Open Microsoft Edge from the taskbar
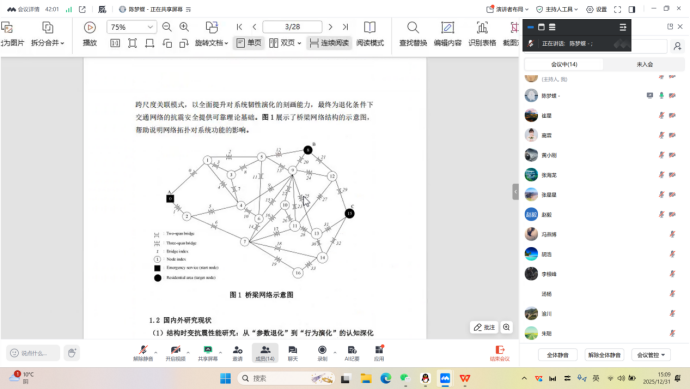690x389 pixels. tap(386, 378)
